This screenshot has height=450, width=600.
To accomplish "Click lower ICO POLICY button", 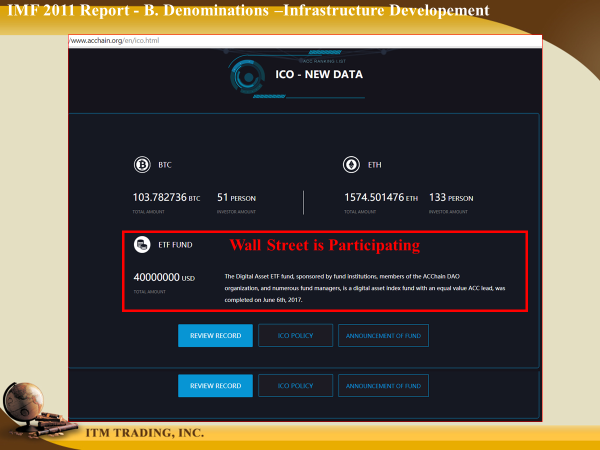I will [x=295, y=386].
